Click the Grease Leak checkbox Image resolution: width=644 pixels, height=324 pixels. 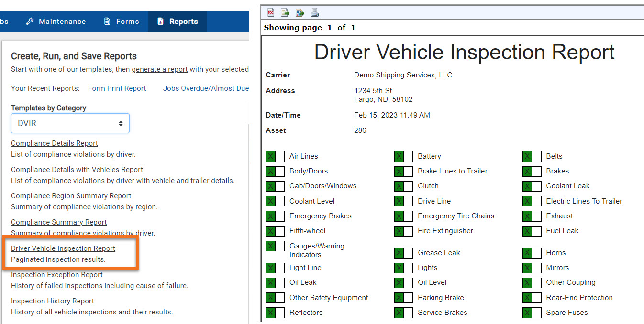(x=403, y=253)
